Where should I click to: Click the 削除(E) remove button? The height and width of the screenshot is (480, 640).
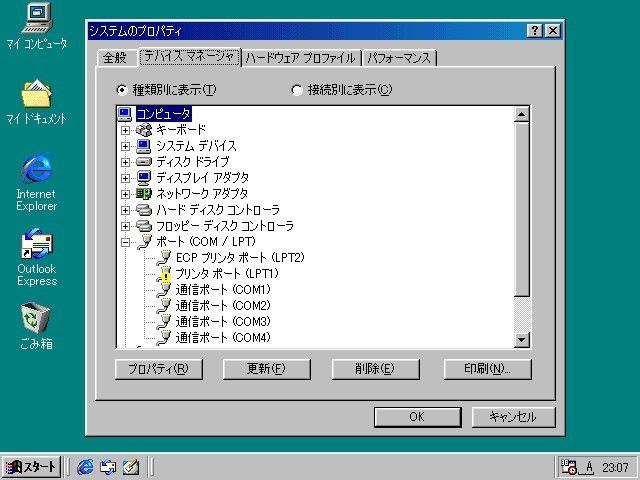click(x=376, y=369)
